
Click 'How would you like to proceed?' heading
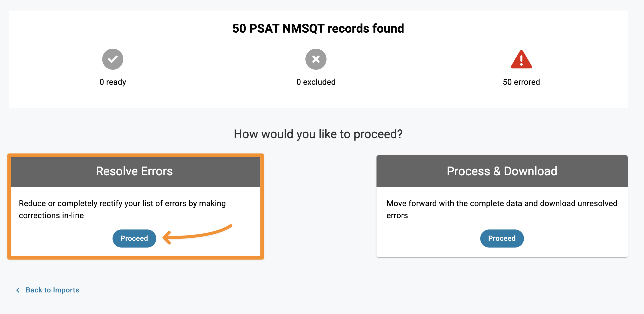pyautogui.click(x=318, y=134)
